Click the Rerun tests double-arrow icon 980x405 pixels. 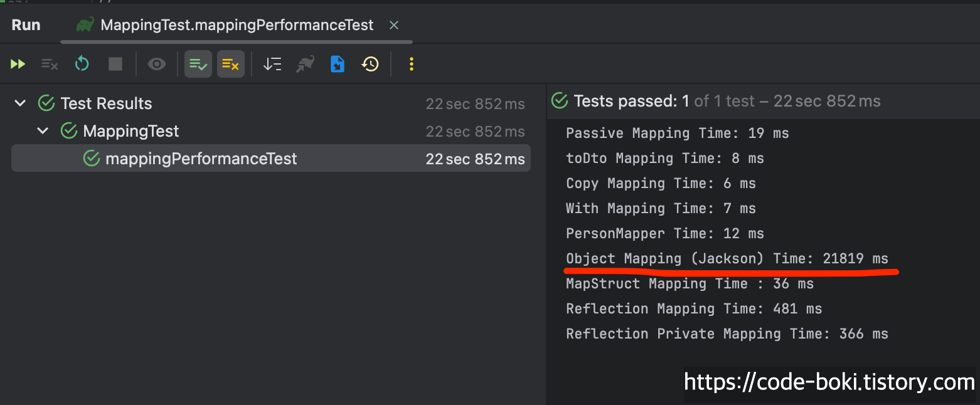[18, 64]
